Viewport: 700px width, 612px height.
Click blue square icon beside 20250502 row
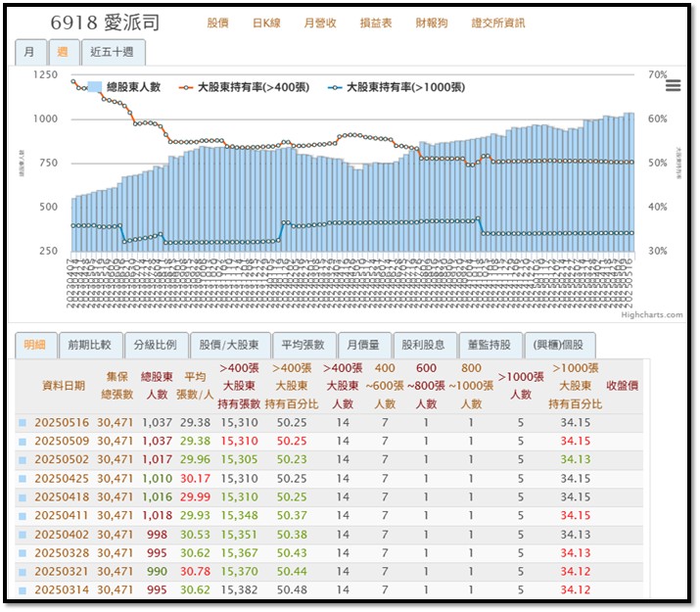point(23,460)
